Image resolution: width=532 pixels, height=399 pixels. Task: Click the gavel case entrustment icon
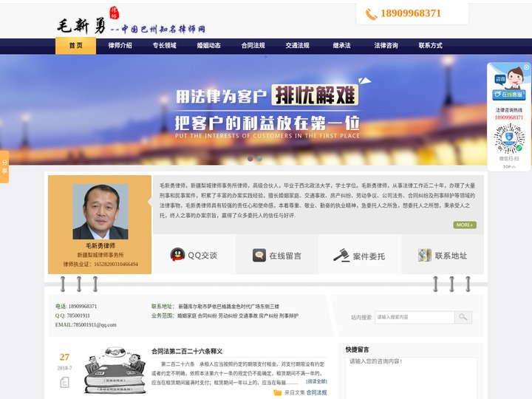click(x=341, y=255)
